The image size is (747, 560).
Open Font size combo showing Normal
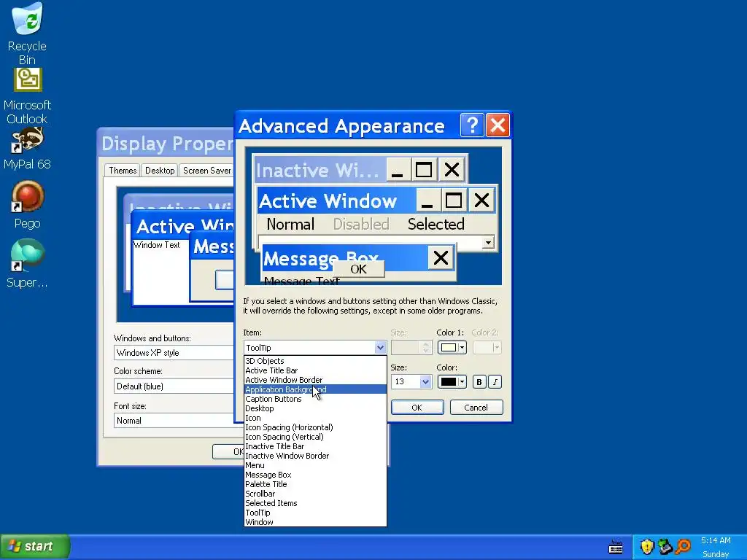pos(174,421)
